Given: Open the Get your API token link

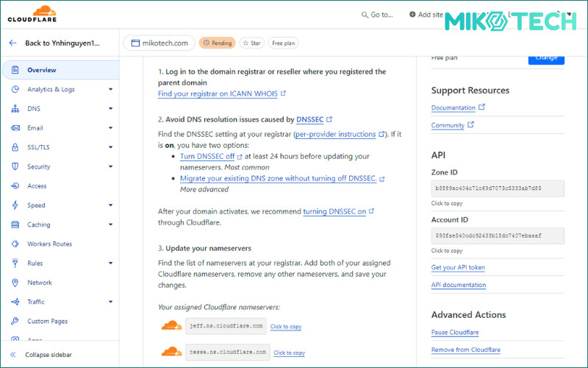Looking at the screenshot, I should (x=458, y=267).
